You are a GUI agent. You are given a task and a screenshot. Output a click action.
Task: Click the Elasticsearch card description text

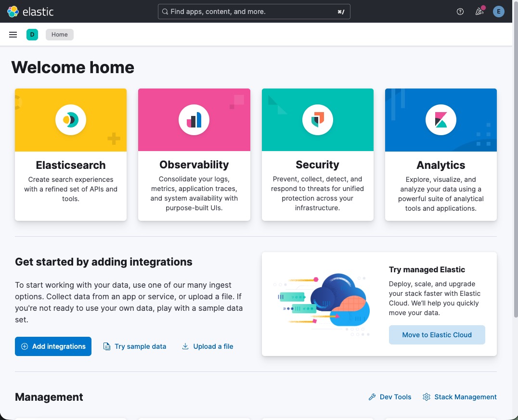[71, 189]
